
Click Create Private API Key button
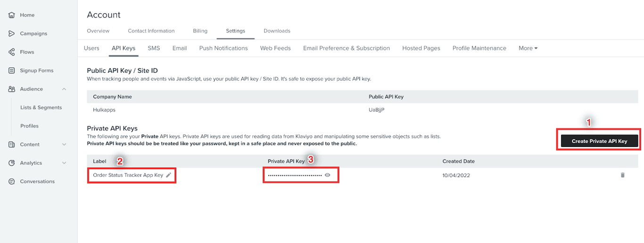click(x=599, y=141)
